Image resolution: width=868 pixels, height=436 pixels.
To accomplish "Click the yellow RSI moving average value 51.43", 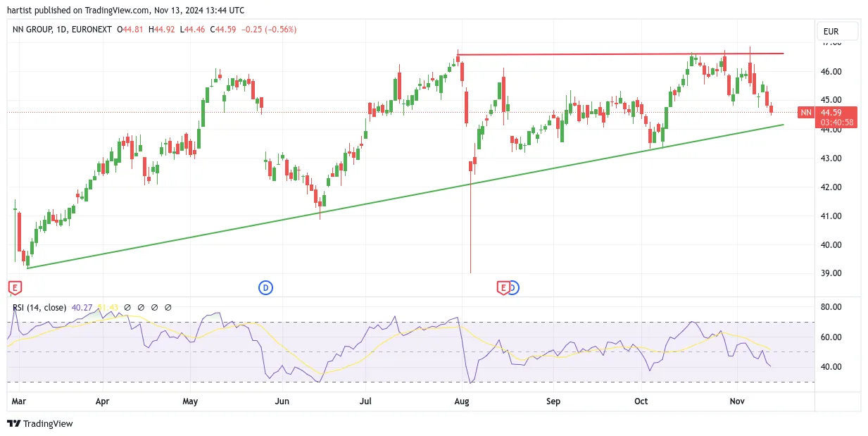I will click(x=108, y=308).
